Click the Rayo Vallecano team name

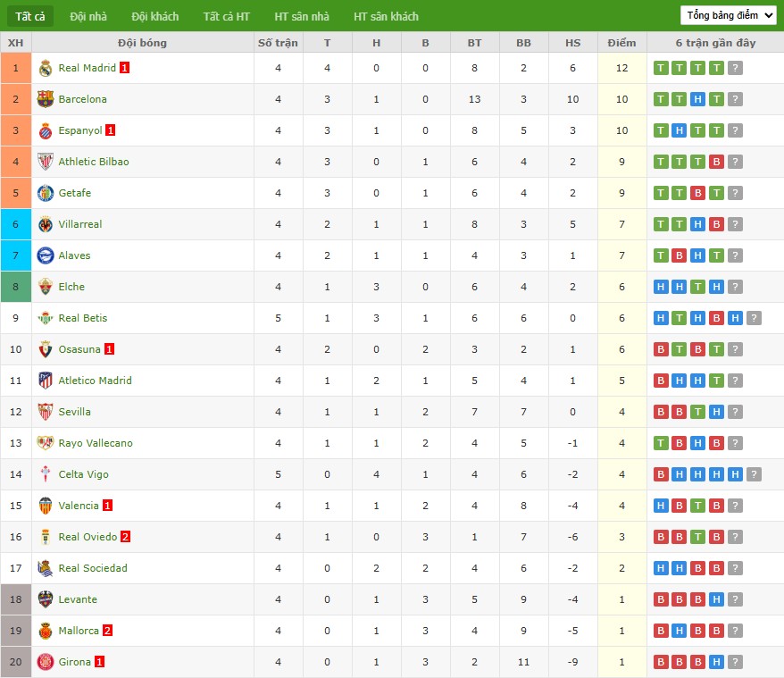point(96,443)
